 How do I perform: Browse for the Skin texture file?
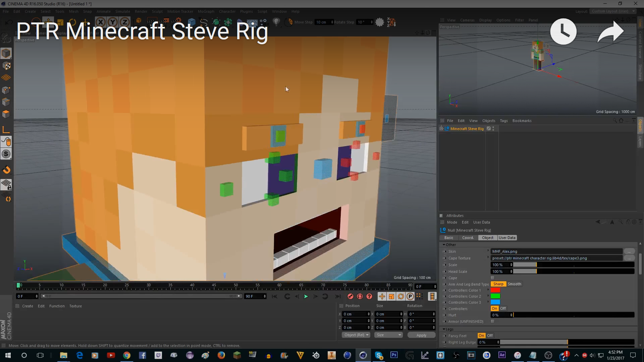(x=629, y=251)
